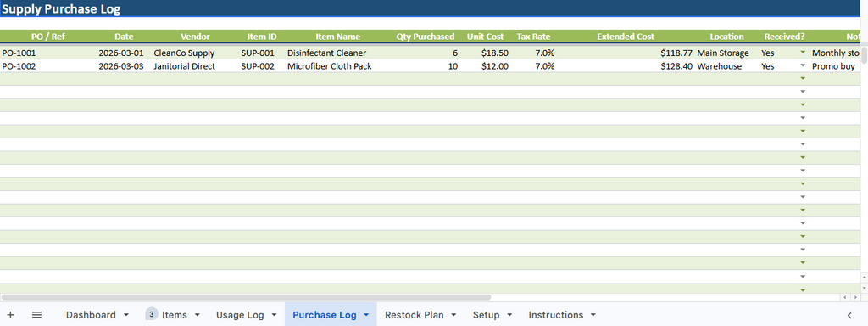Switch to the Restock Plan sheet tab
This screenshot has width=868, height=326.
[414, 315]
